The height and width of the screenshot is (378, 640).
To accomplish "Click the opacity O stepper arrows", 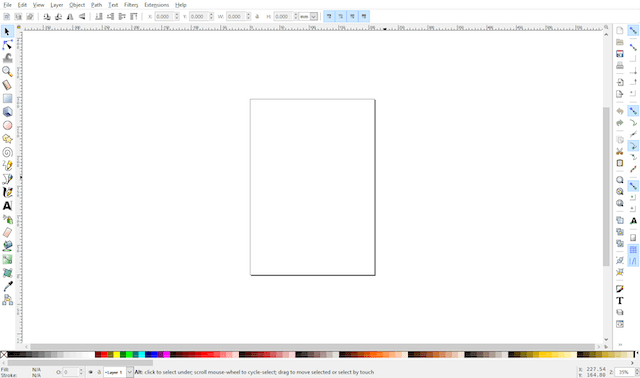I will coord(81,372).
